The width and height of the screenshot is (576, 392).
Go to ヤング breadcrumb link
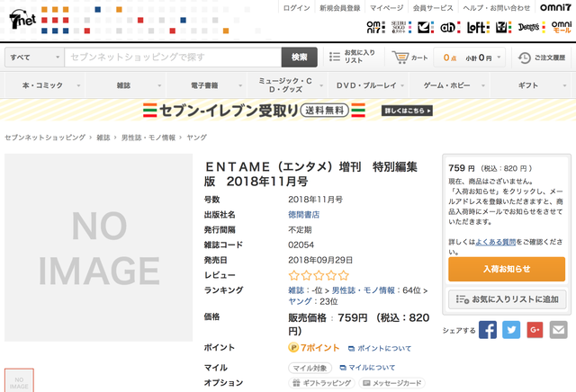click(x=196, y=138)
